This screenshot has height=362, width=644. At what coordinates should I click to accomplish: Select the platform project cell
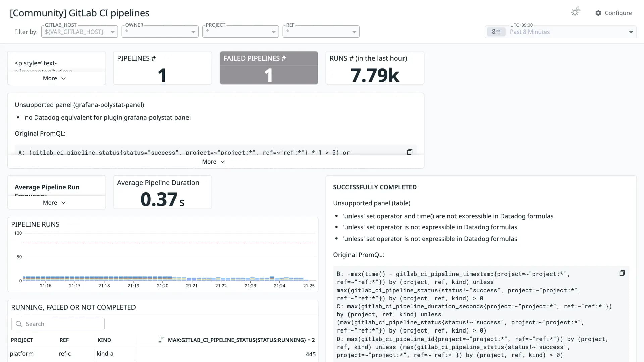[x=22, y=354]
